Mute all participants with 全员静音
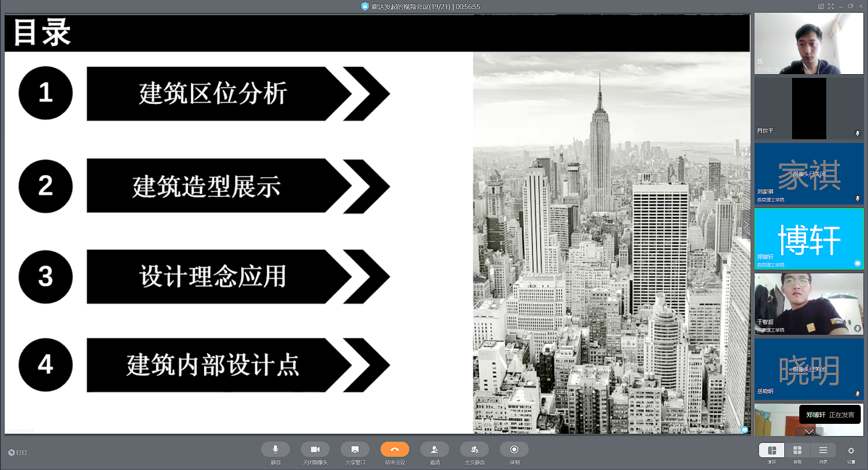868x470 pixels. (474, 450)
